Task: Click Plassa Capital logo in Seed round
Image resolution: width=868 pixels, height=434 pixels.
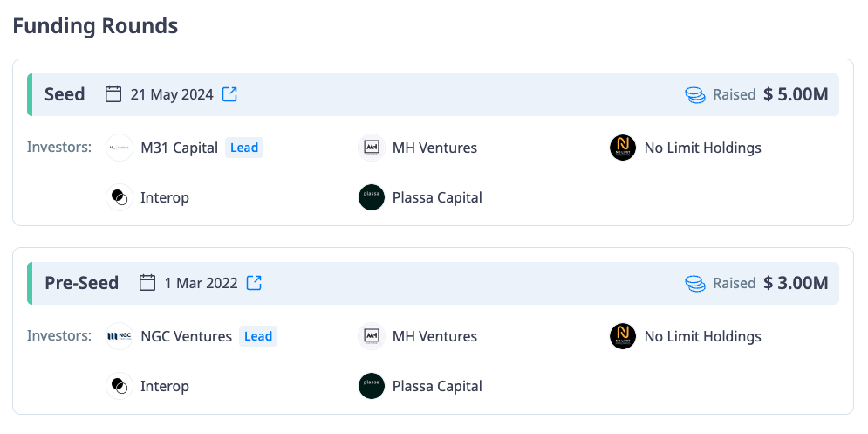Action: [372, 197]
